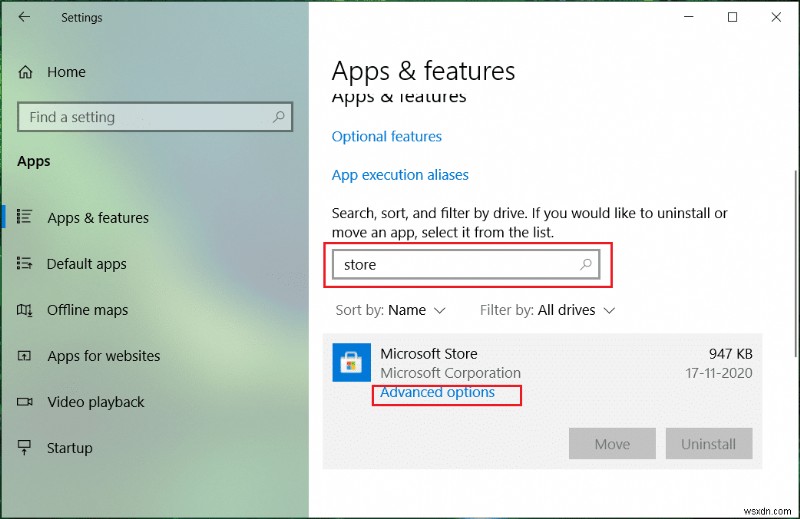Click the greyed Move button
800x519 pixels.
pyautogui.click(x=612, y=443)
